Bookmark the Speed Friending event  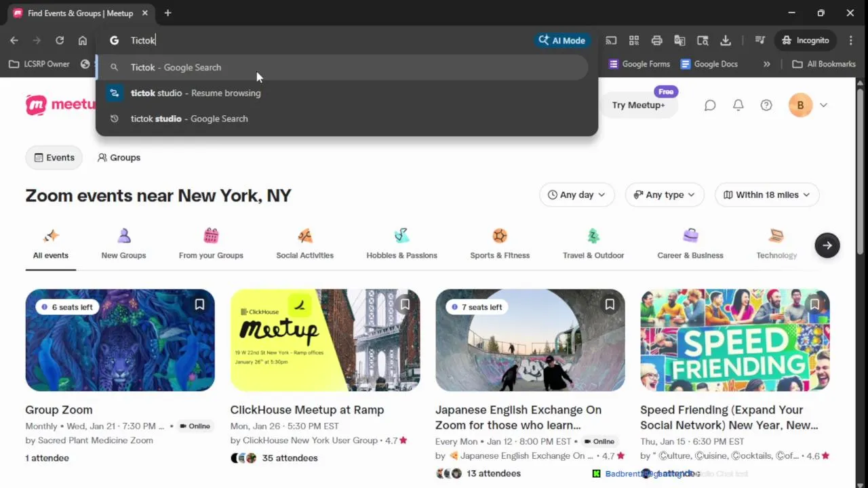(814, 305)
